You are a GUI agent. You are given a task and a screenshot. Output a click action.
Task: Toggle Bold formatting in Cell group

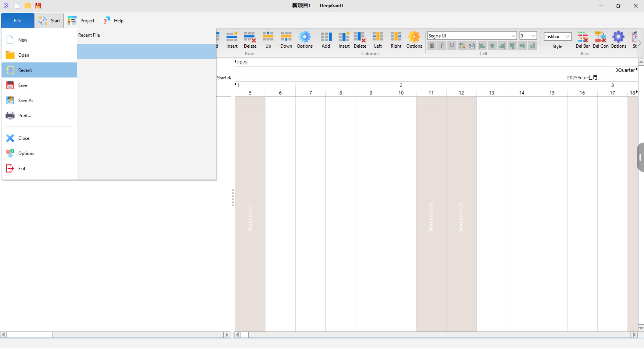tap(432, 46)
